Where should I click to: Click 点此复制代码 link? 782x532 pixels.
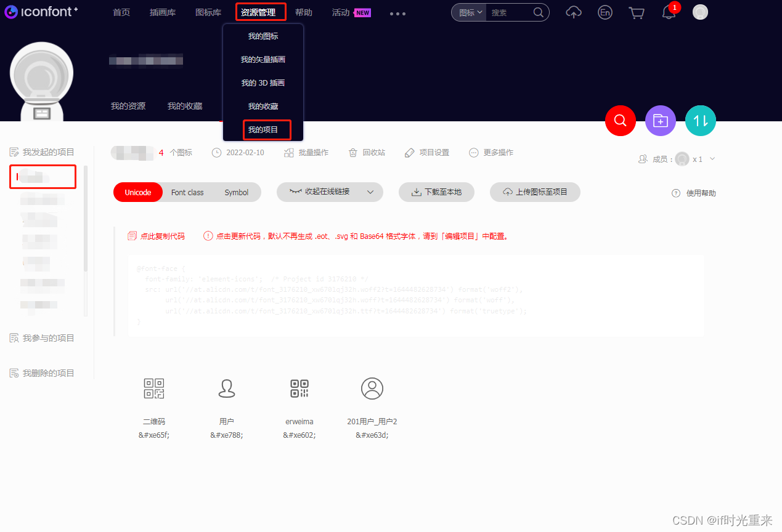[x=163, y=236]
